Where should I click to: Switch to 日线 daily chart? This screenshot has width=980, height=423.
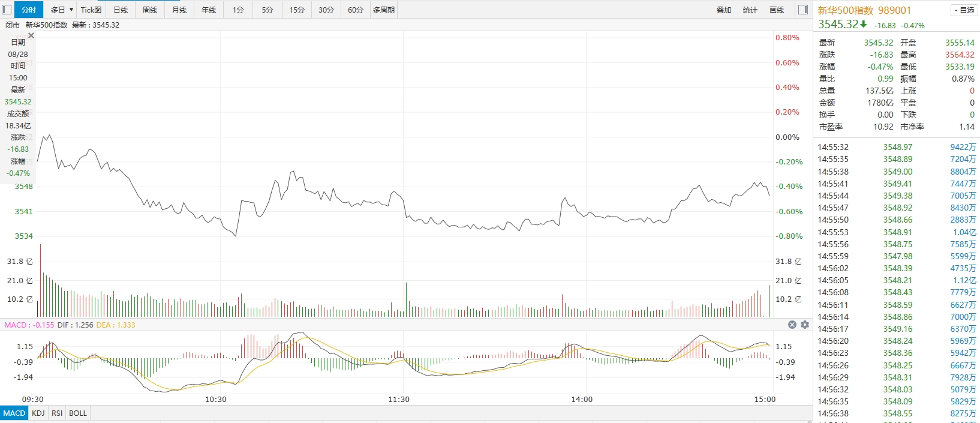[121, 10]
